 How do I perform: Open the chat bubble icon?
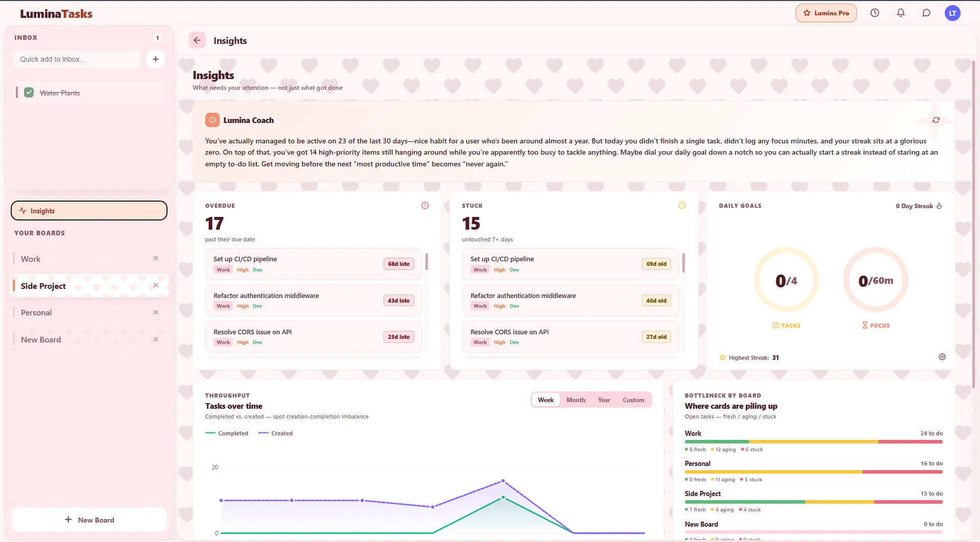(926, 13)
